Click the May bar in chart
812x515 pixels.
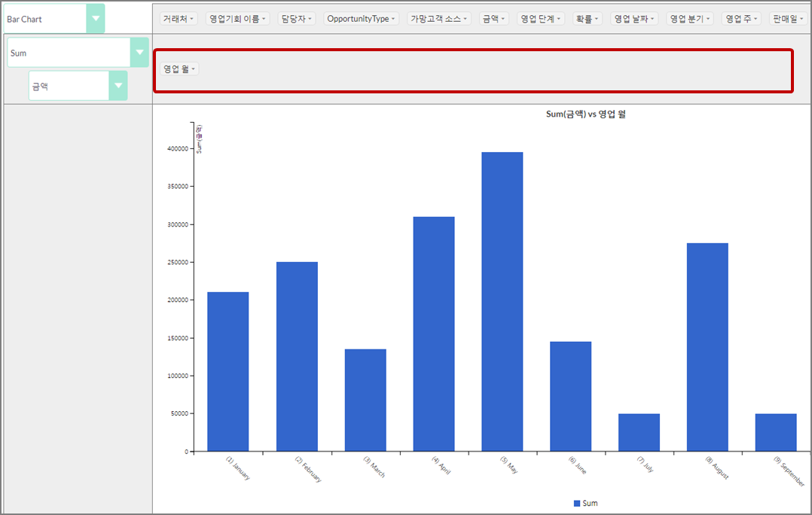(502, 301)
